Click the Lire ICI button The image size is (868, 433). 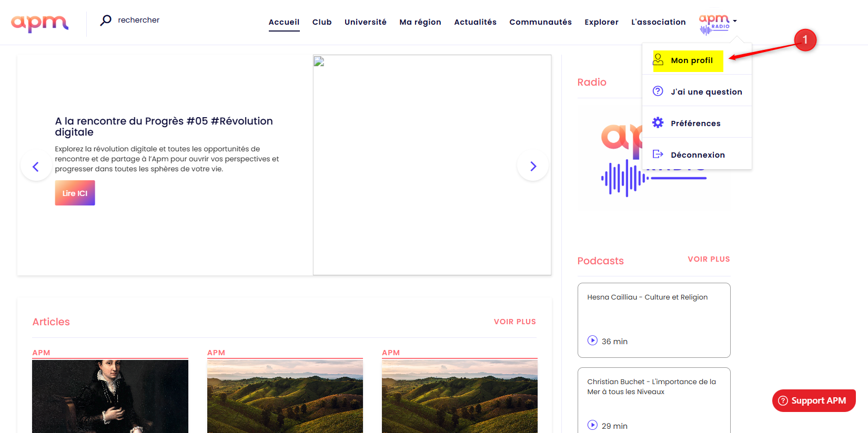tap(75, 193)
